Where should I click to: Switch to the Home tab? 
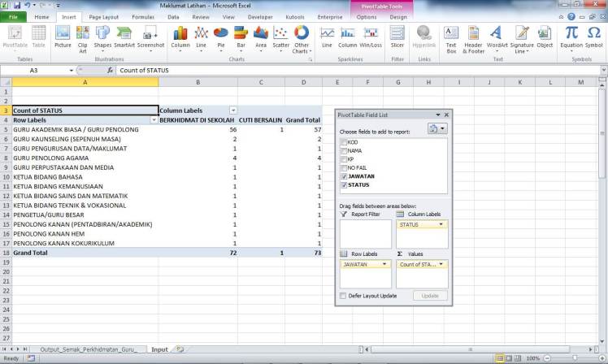click(41, 17)
